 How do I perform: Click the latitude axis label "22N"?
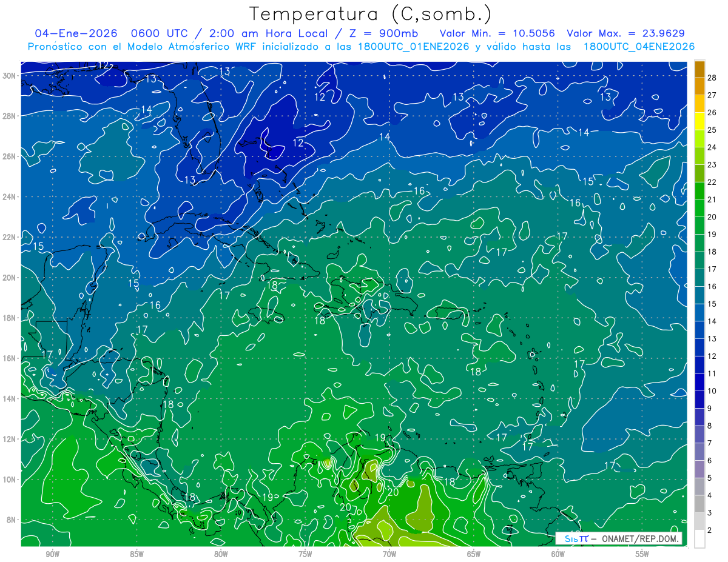tap(10, 237)
